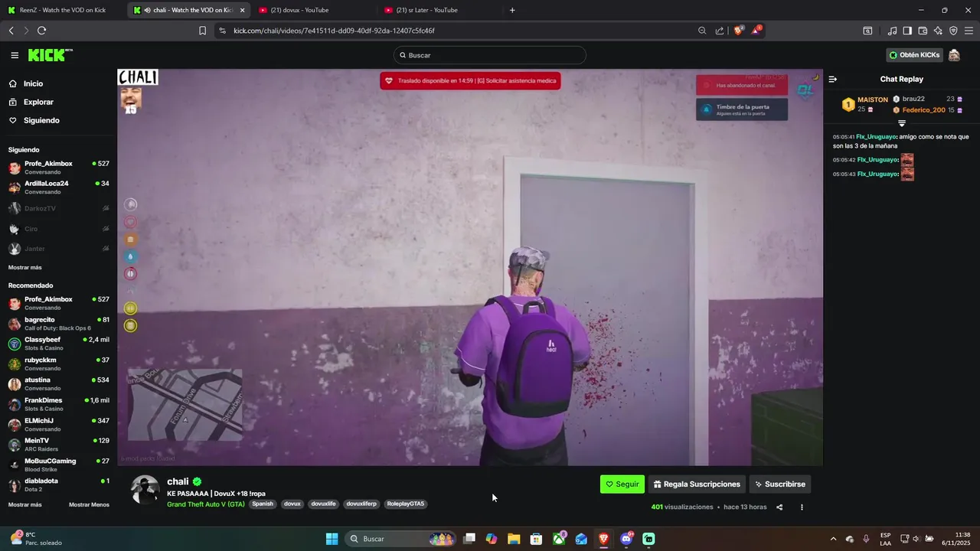Click Federico_200 in the gifter leaderboard
Screen dimensions: 980x551
pyautogui.click(x=923, y=110)
